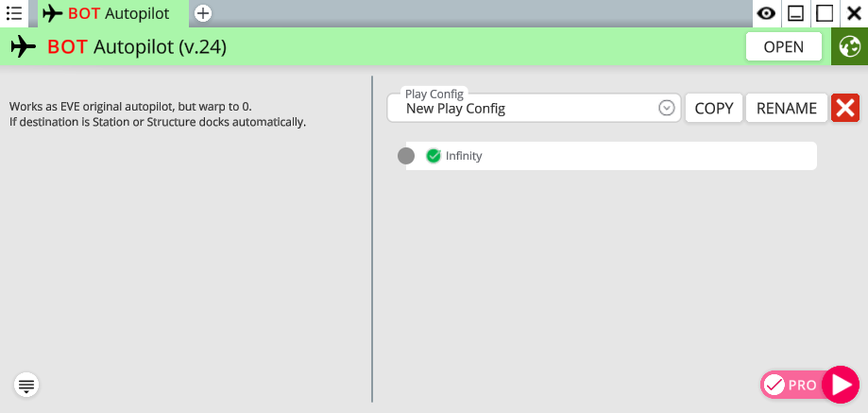Open the hamburger list menu icon

pos(14,13)
